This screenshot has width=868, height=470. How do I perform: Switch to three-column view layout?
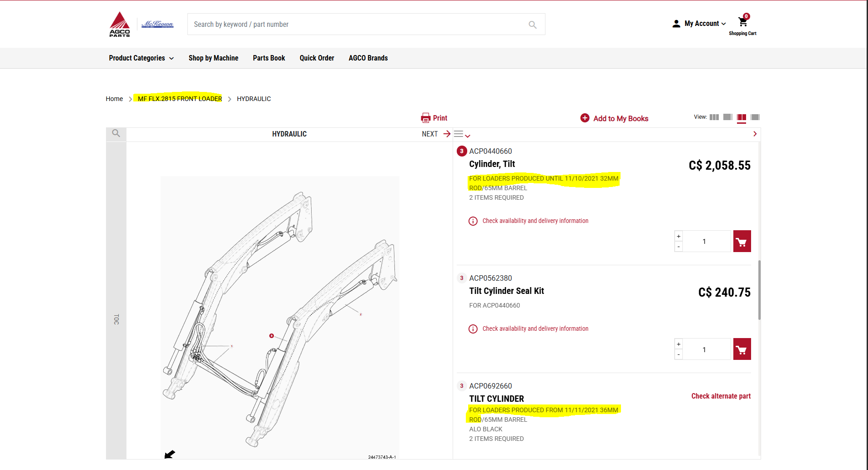[714, 117]
